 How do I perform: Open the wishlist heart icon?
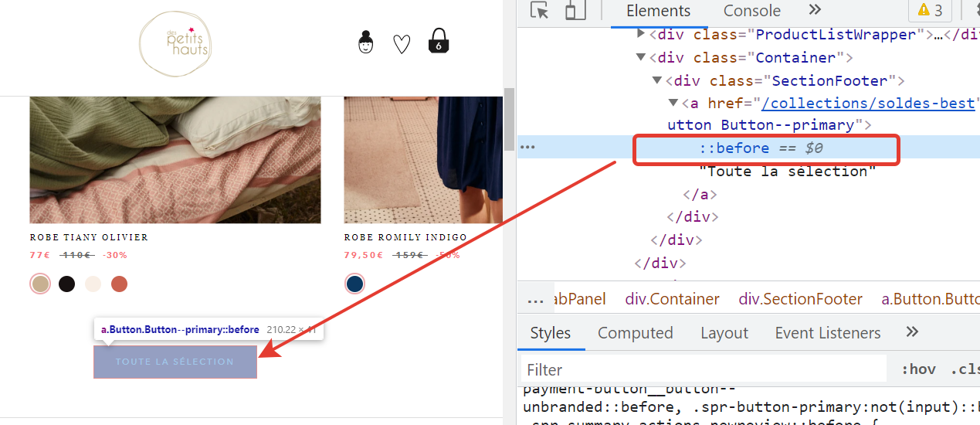tap(402, 44)
